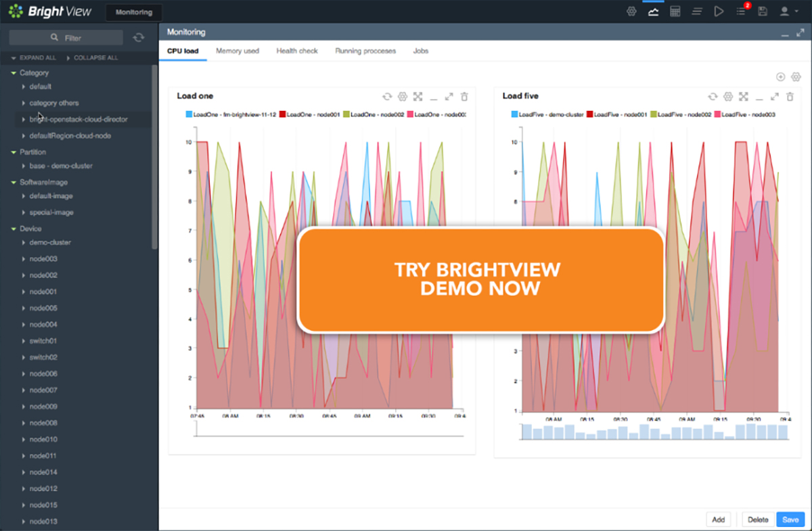Image resolution: width=812 pixels, height=531 pixels.
Task: Expand the bright-openstack-cloud-director node
Action: [24, 119]
